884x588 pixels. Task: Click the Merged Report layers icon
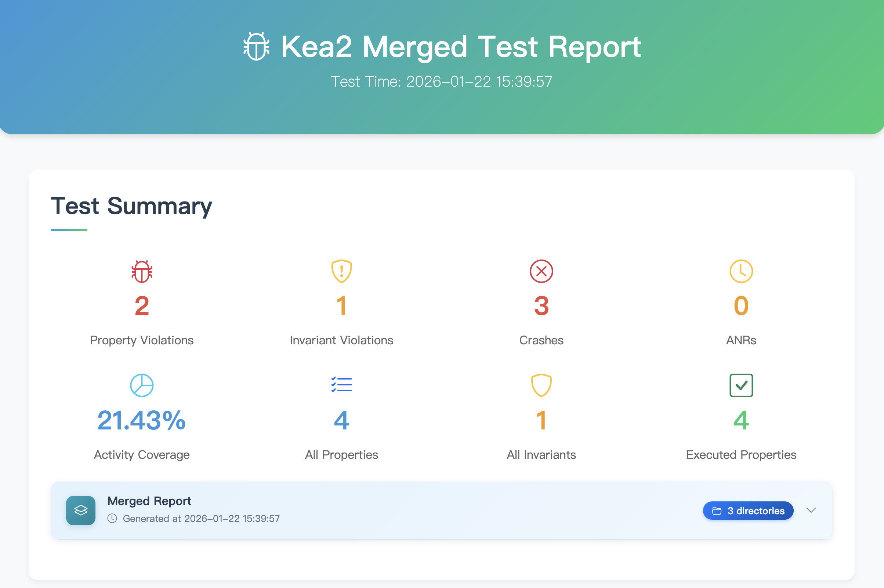click(x=81, y=511)
